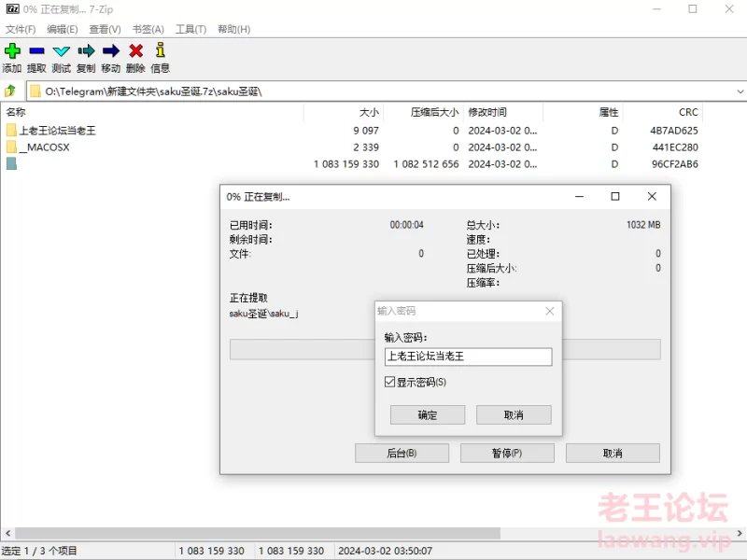
Task: Click packed size 1 082 512 656
Action: pyautogui.click(x=426, y=164)
